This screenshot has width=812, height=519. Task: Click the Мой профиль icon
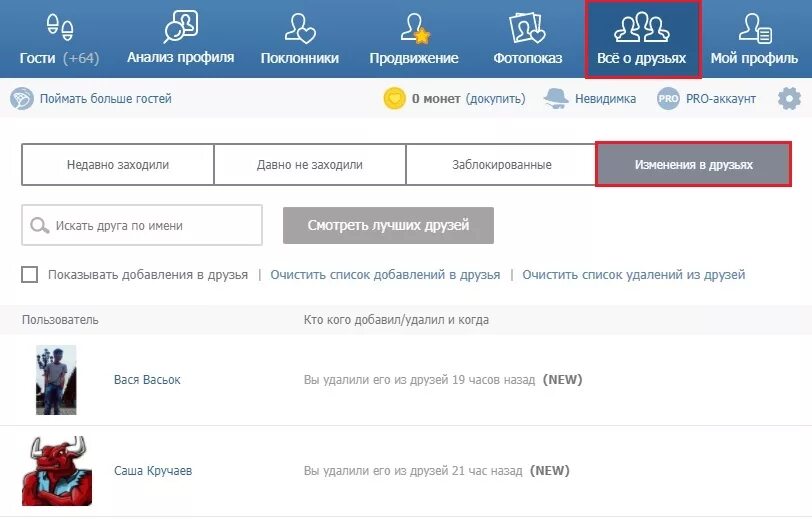pos(753,27)
